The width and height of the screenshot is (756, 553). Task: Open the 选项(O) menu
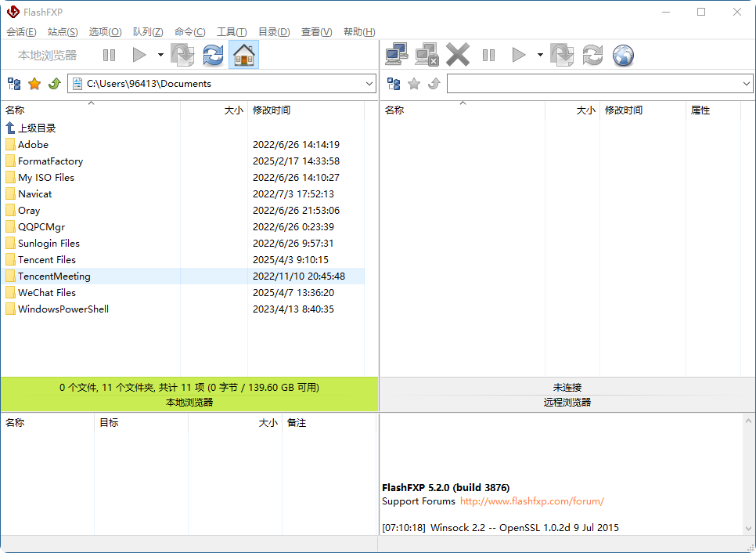[x=105, y=32]
